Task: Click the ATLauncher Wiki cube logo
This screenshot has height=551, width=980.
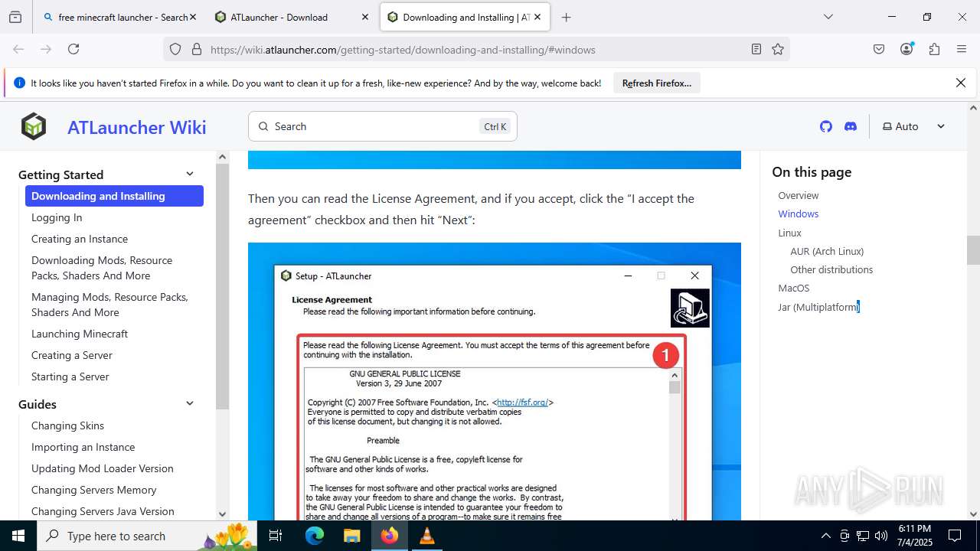Action: pyautogui.click(x=34, y=126)
